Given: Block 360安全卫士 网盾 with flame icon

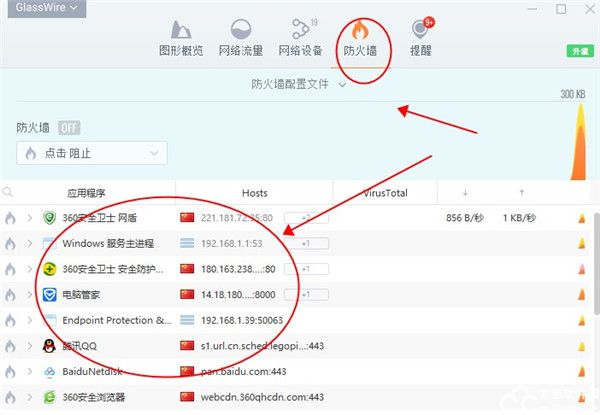Looking at the screenshot, I should pyautogui.click(x=10, y=218).
